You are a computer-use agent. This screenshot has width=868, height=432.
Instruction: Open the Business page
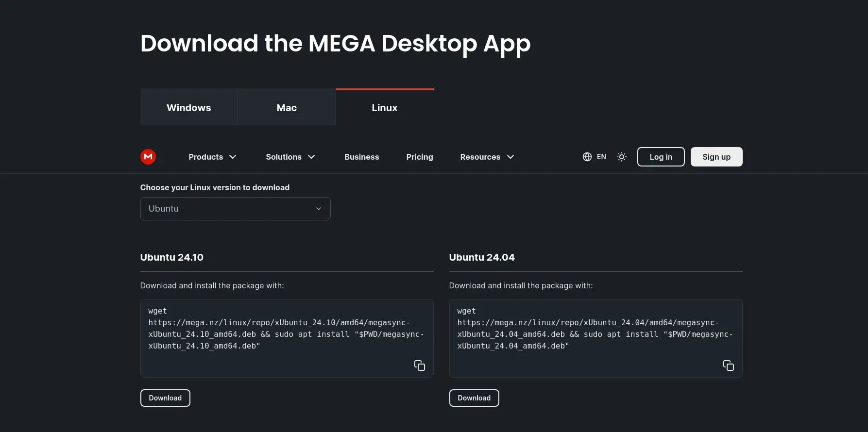[x=362, y=157]
